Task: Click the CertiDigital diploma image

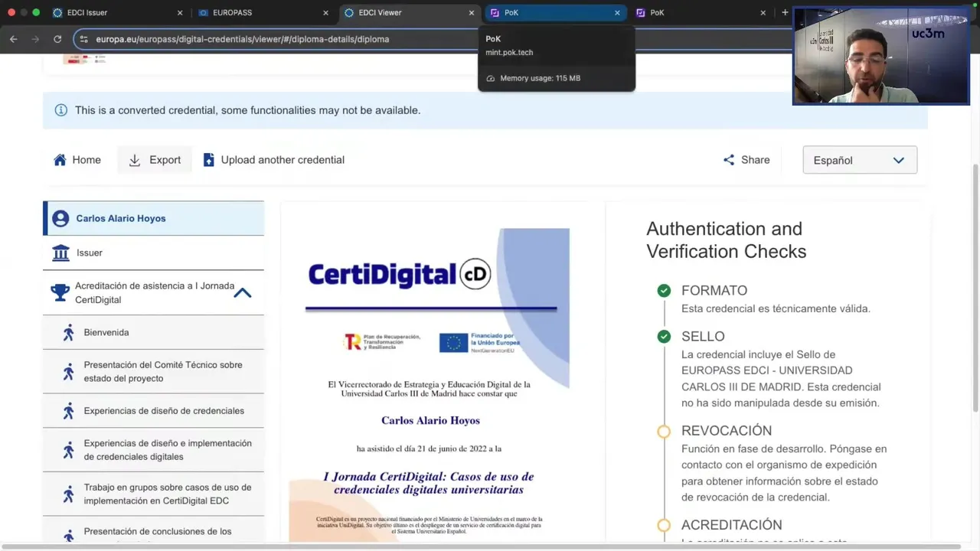Action: click(x=429, y=385)
